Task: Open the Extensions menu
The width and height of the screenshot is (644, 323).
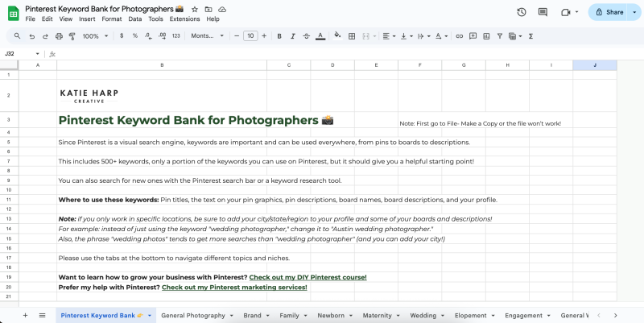Action: [184, 19]
